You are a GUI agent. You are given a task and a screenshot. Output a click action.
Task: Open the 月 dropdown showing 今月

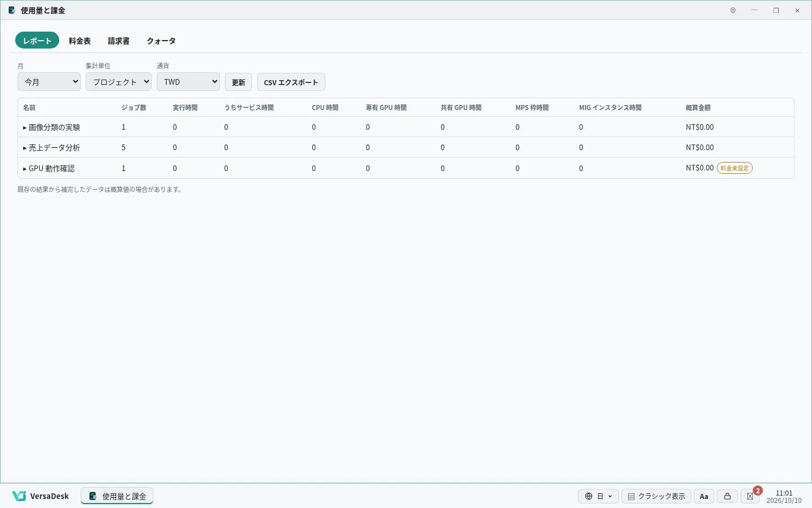click(x=49, y=82)
